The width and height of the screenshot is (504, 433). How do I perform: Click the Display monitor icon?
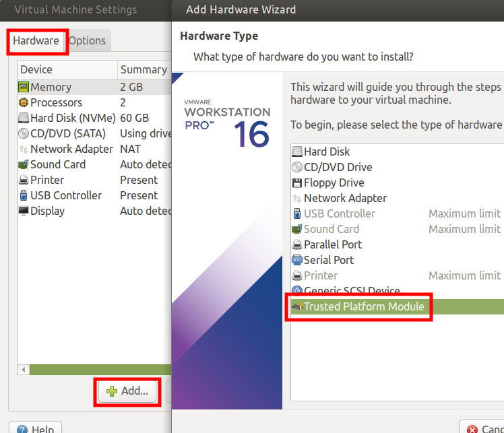coord(24,211)
